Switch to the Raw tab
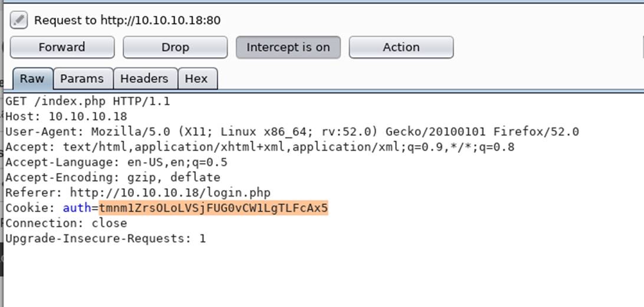This screenshot has width=644, height=307. pos(32,79)
